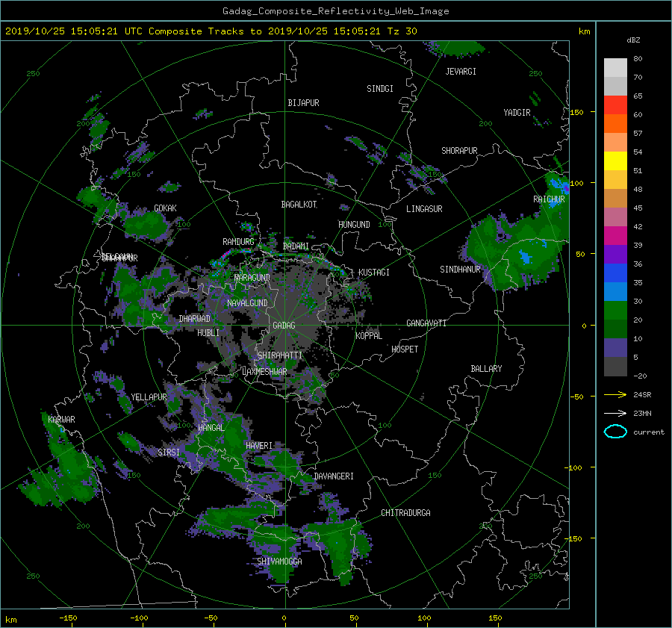Click the red 60 dBZ color swatch
Screen dimensions: 672x628
coord(615,105)
